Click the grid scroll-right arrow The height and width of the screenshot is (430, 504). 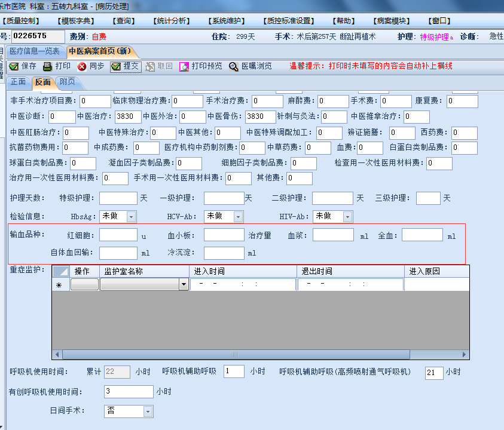464,355
